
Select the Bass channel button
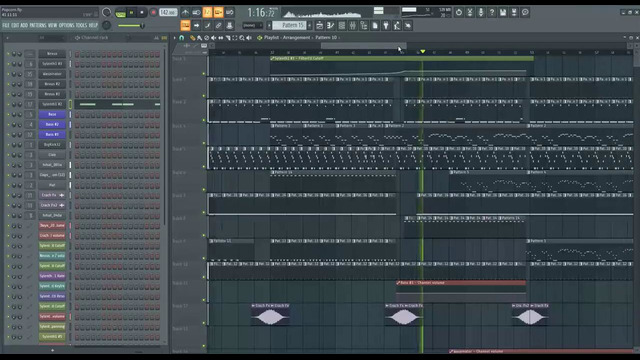[52, 115]
